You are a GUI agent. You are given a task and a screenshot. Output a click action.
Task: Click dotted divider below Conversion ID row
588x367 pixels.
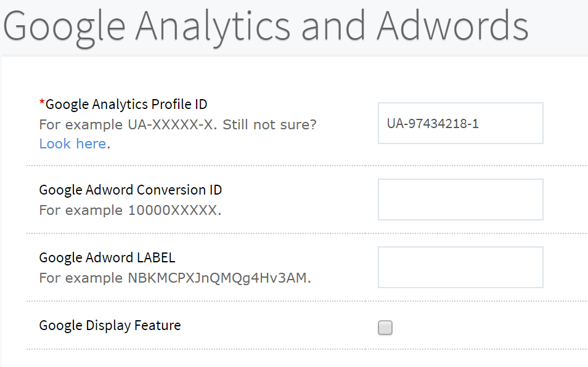click(x=307, y=233)
